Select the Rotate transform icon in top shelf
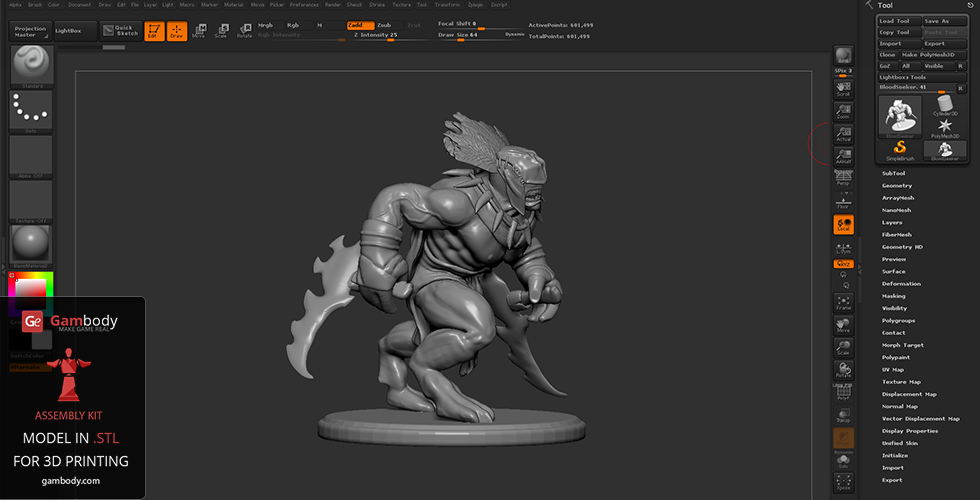This screenshot has width=980, height=500. click(244, 31)
